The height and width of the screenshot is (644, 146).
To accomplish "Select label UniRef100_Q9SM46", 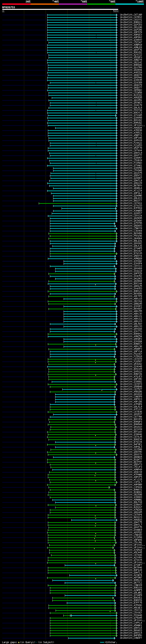I will coord(131,77).
